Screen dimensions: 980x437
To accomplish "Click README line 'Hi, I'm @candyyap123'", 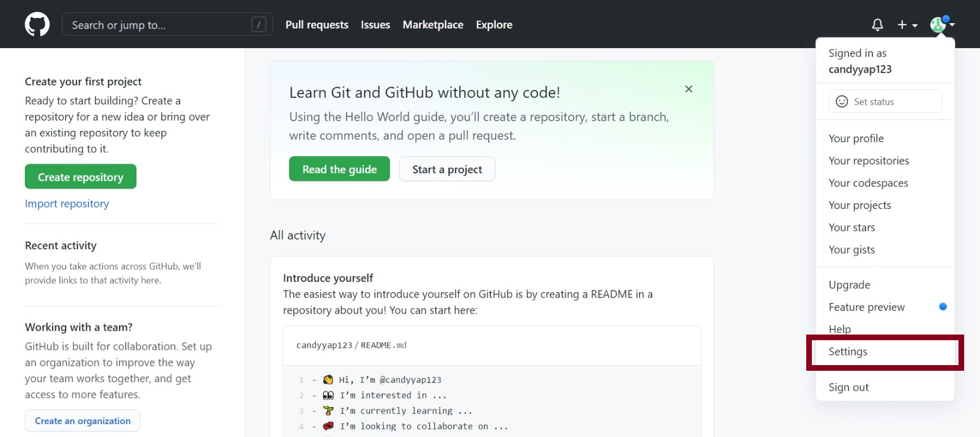I will click(382, 380).
